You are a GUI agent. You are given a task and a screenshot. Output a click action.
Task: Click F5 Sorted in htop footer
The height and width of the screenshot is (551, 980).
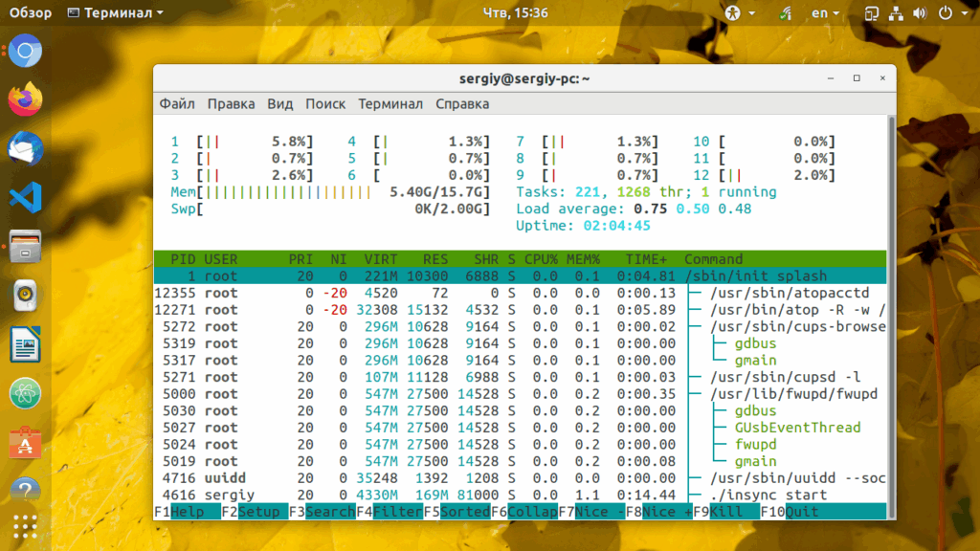457,512
